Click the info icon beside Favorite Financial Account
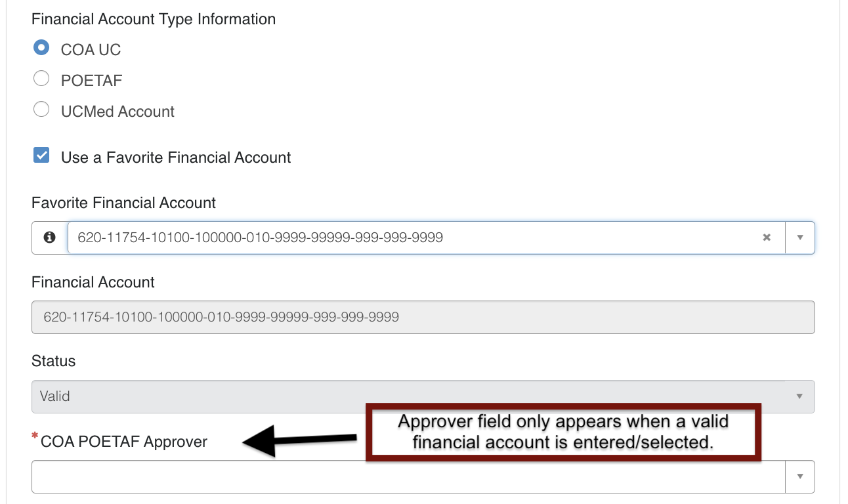 pyautogui.click(x=49, y=238)
